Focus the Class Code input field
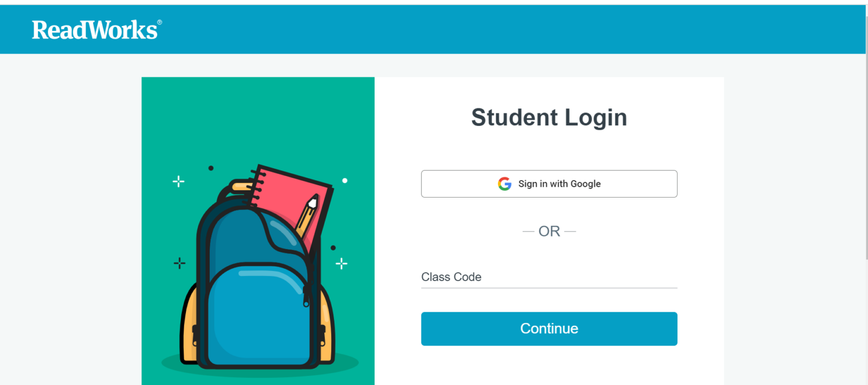Image resolution: width=868 pixels, height=385 pixels. click(x=549, y=277)
